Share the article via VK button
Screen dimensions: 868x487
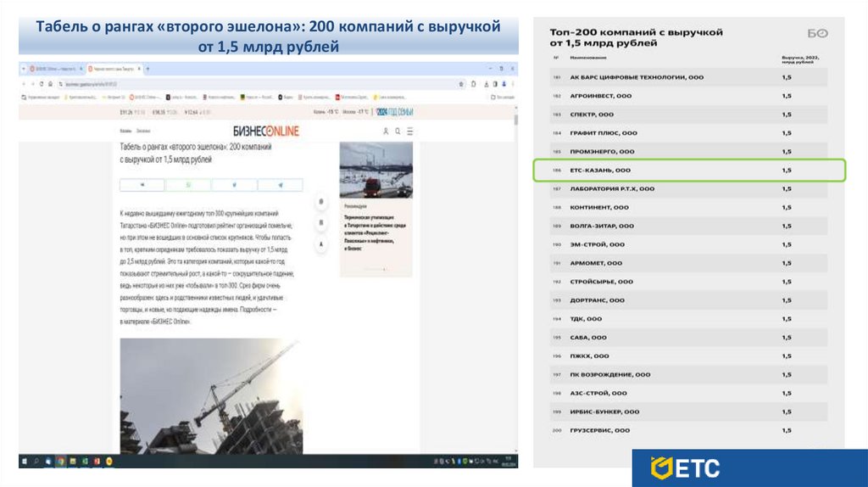coord(142,185)
